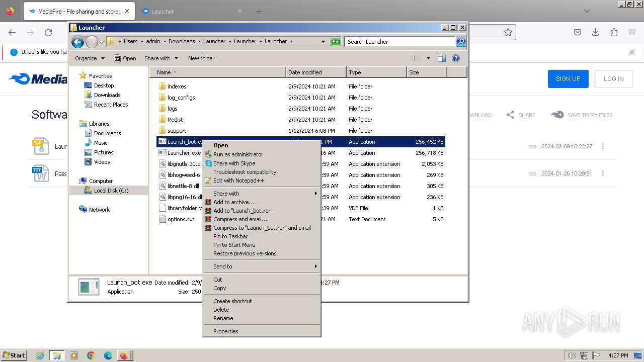Click Explorer's Forward navigation arrow
Viewport: 644px width, 362px height.
click(x=92, y=42)
